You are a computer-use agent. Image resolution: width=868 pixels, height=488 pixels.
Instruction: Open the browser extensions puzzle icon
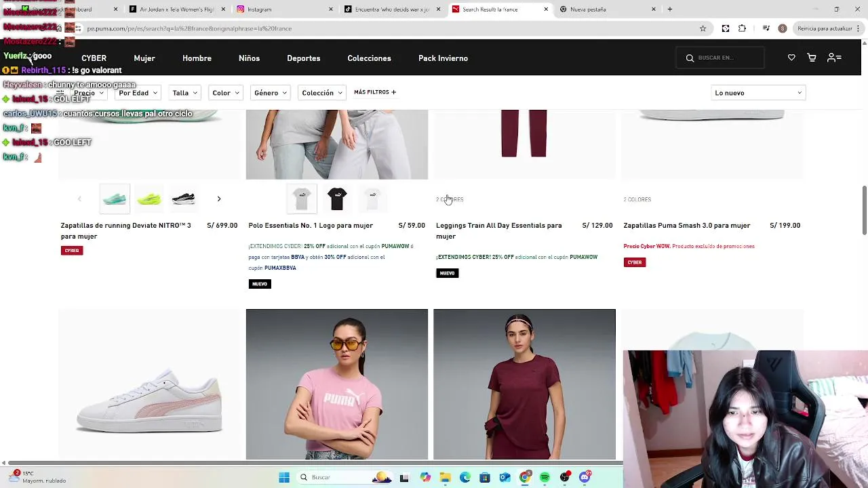click(x=742, y=28)
